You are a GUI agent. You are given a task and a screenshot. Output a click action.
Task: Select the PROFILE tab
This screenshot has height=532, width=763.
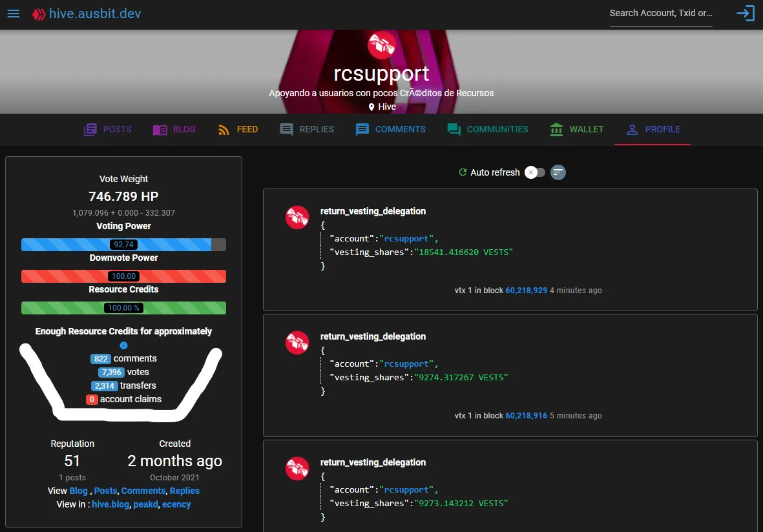[653, 129]
